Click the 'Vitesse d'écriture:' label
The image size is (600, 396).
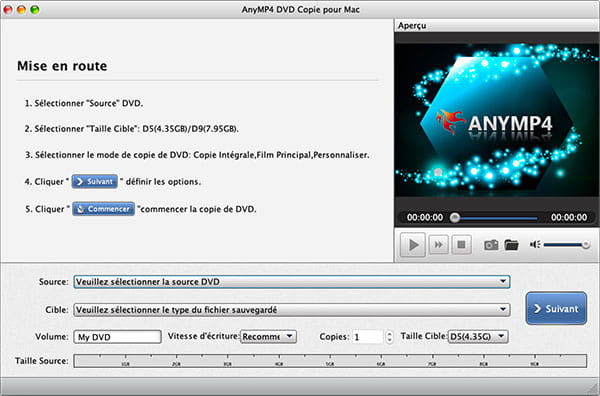(x=204, y=336)
